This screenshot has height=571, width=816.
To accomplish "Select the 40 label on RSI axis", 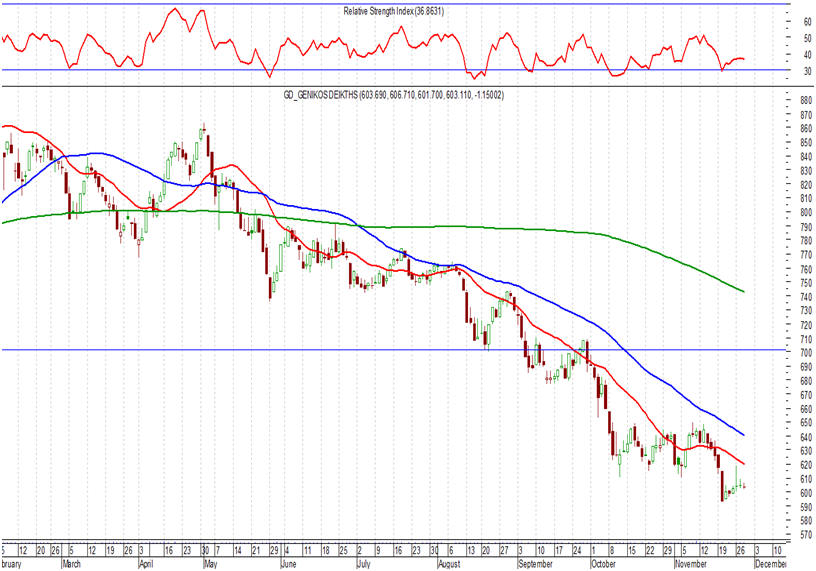I will click(x=807, y=55).
